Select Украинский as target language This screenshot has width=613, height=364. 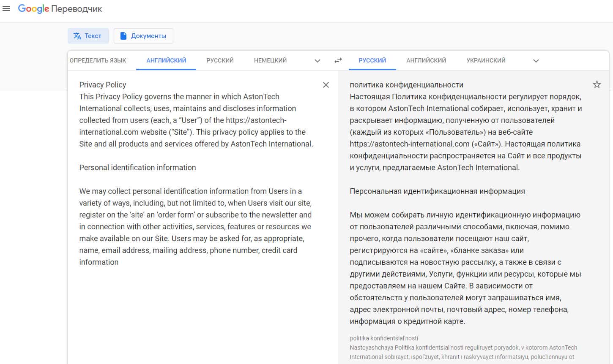click(x=486, y=60)
